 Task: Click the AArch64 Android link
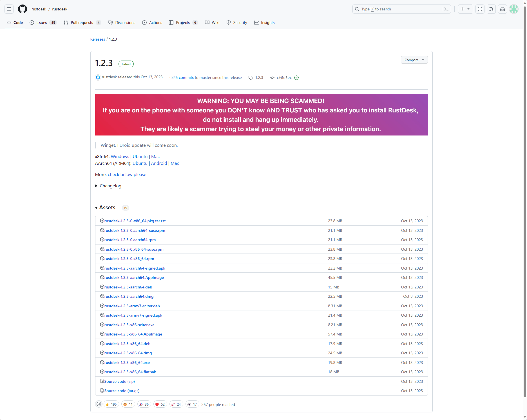(x=159, y=163)
